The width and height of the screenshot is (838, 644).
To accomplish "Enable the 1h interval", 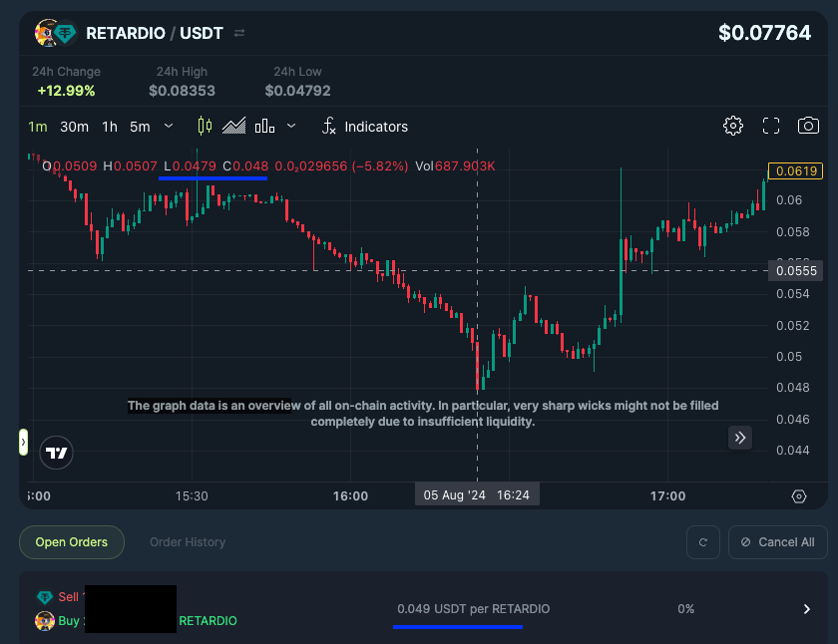I will [x=109, y=126].
